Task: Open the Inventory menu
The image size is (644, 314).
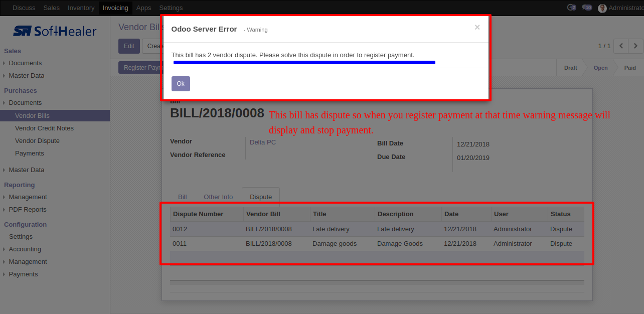Action: pos(81,8)
